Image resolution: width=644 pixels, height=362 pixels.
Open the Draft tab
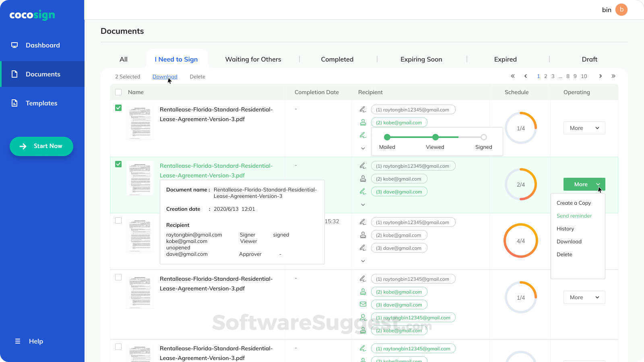(590, 59)
